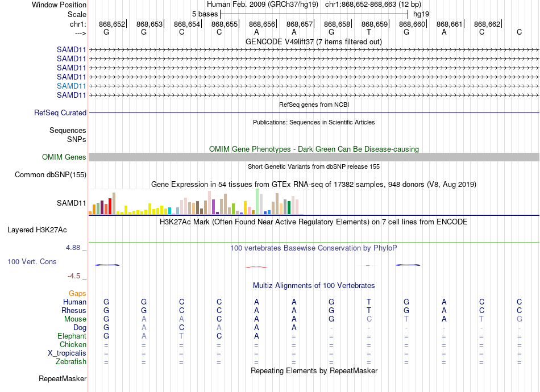The height and width of the screenshot is (392, 540).
Task: Click base T in the Elephant alignment row
Action: point(181,336)
